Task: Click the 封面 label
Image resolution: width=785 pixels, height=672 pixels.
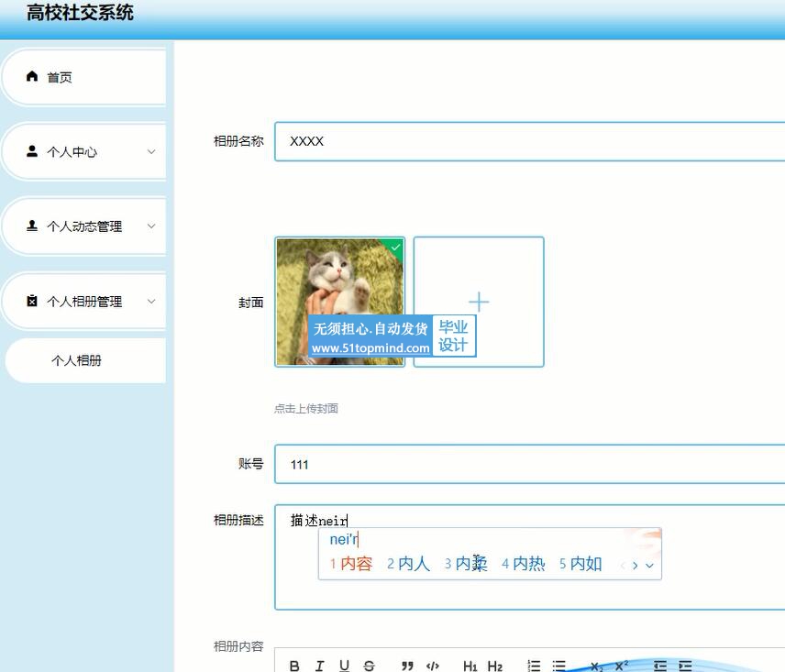Action: click(251, 303)
